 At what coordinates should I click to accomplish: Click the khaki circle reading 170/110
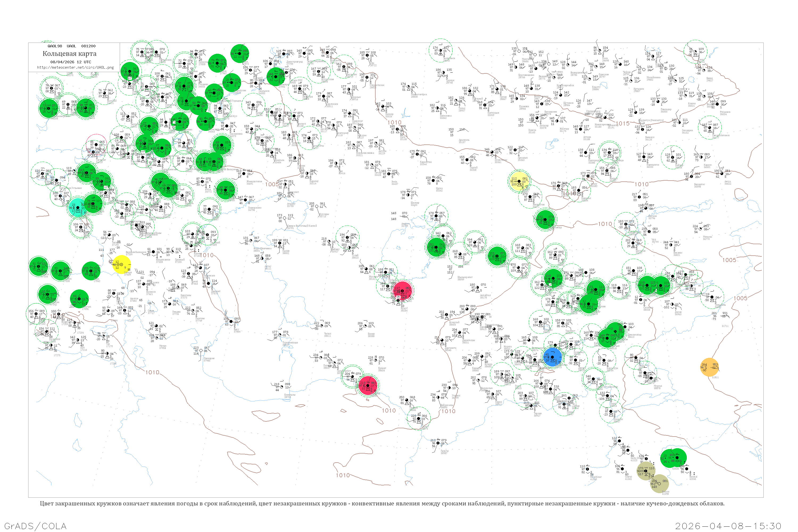646,471
